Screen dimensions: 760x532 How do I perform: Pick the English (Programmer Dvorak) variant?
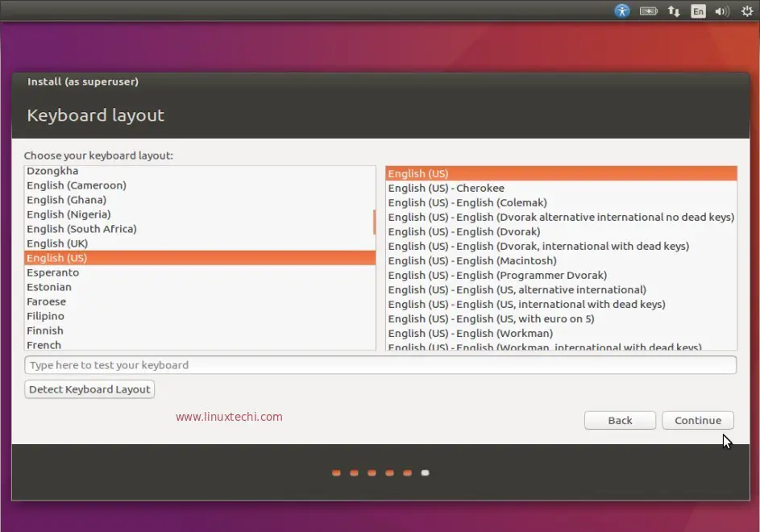click(561, 276)
